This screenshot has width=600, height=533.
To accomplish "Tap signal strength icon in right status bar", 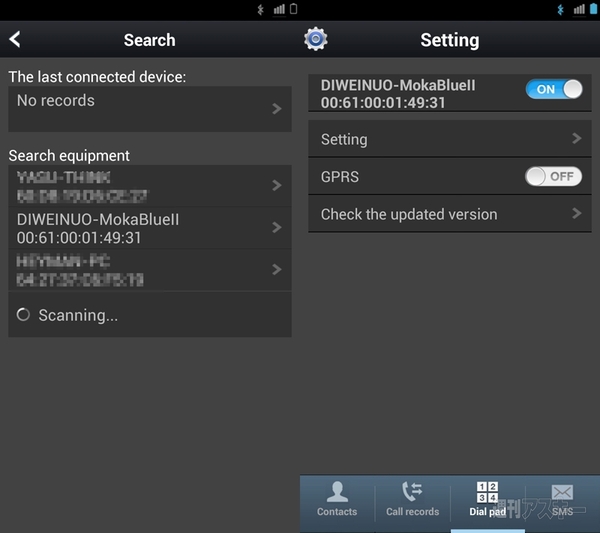I will pos(579,9).
